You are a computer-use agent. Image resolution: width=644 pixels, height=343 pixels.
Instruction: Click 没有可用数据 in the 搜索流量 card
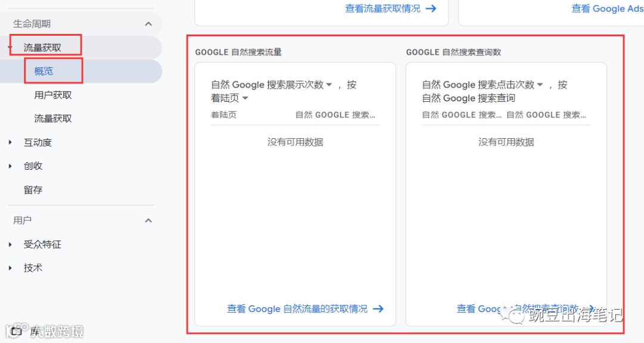(x=295, y=142)
